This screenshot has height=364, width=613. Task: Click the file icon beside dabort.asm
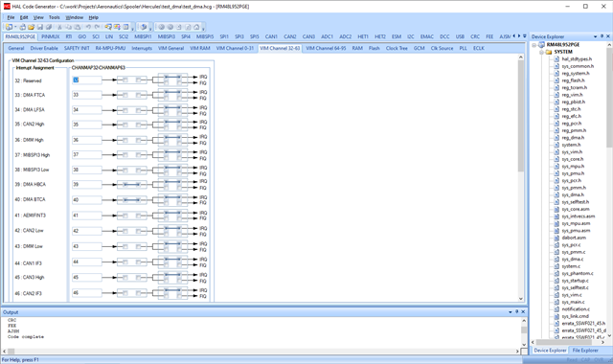(x=556, y=238)
